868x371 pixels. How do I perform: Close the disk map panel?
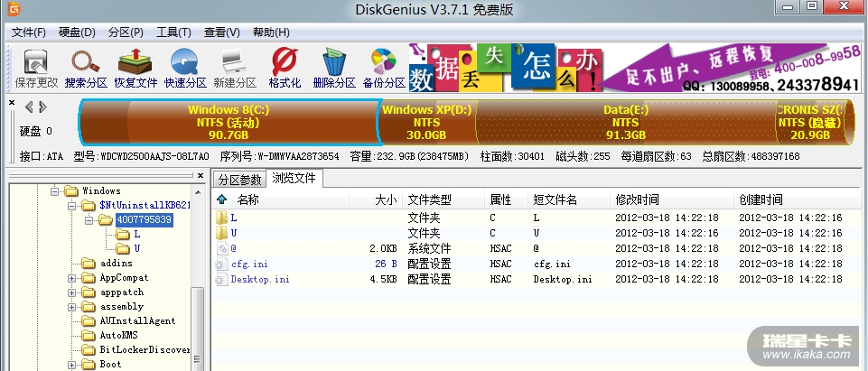click(12, 102)
